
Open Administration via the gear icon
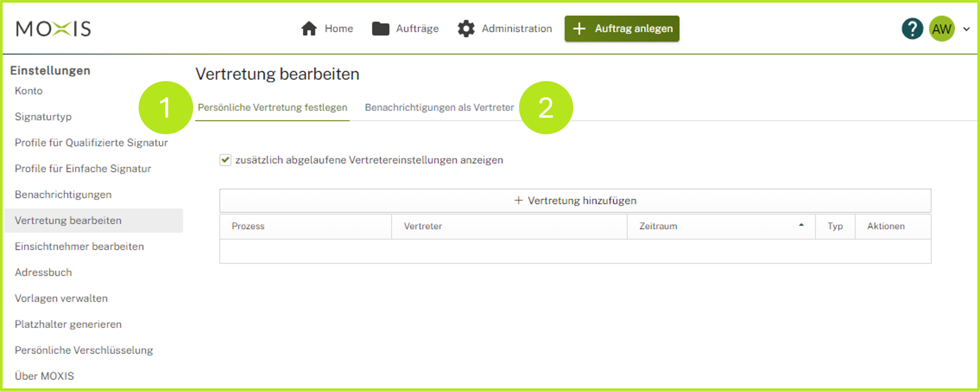pos(467,28)
